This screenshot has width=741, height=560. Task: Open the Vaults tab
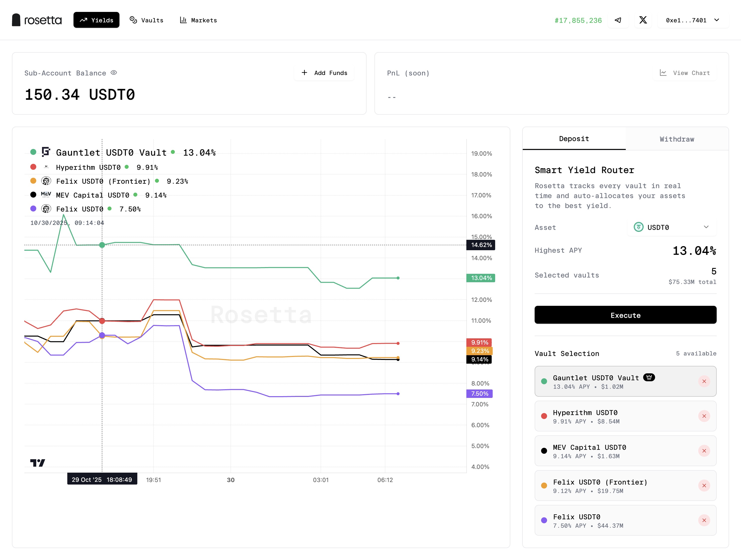point(147,20)
